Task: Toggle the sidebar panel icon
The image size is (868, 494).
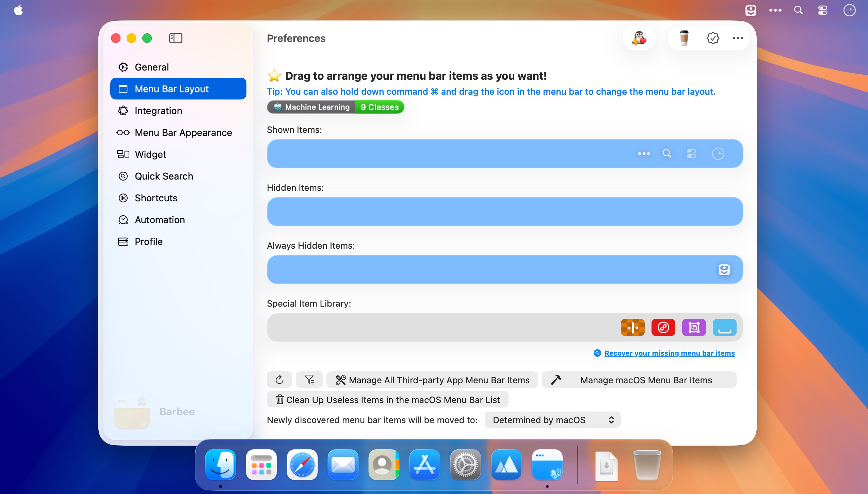Action: pos(176,38)
